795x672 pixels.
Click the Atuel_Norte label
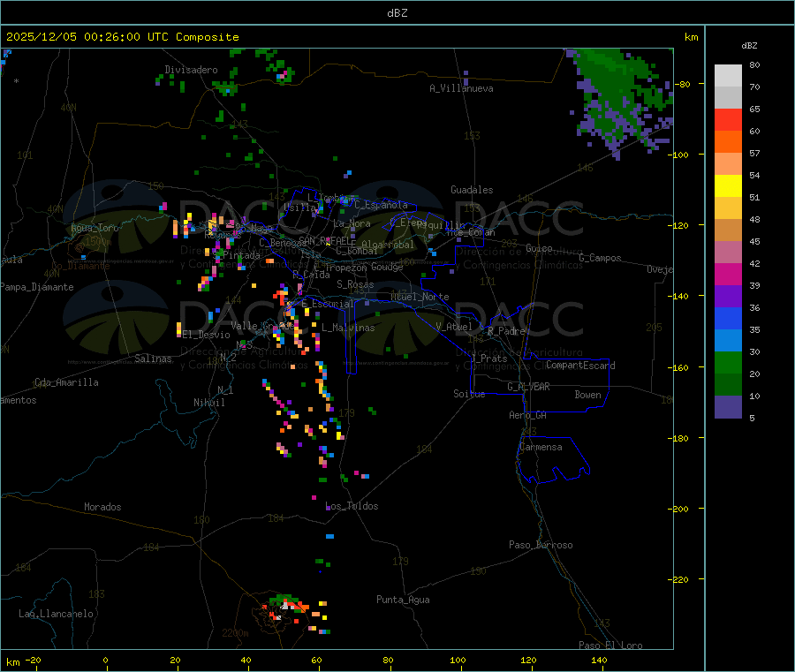click(x=420, y=297)
